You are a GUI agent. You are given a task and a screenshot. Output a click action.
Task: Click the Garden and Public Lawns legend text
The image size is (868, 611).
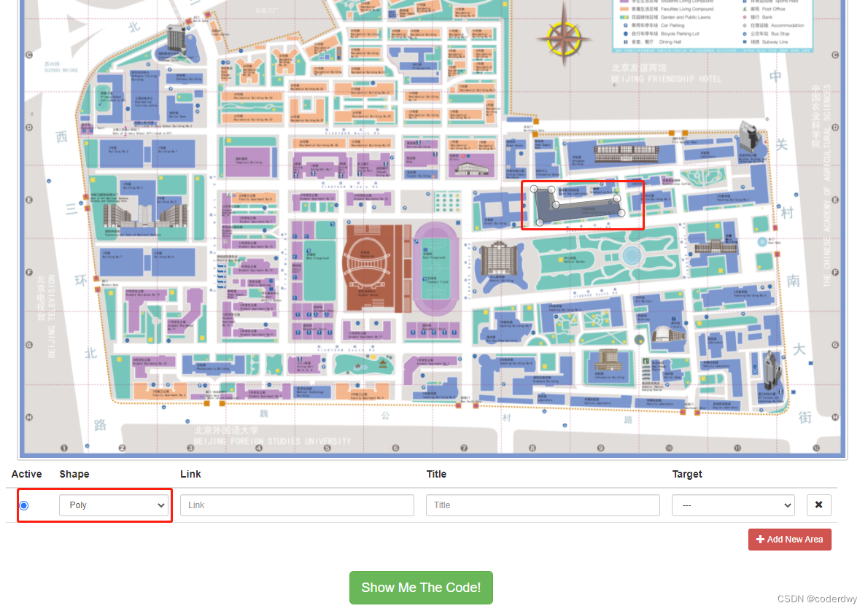(686, 17)
